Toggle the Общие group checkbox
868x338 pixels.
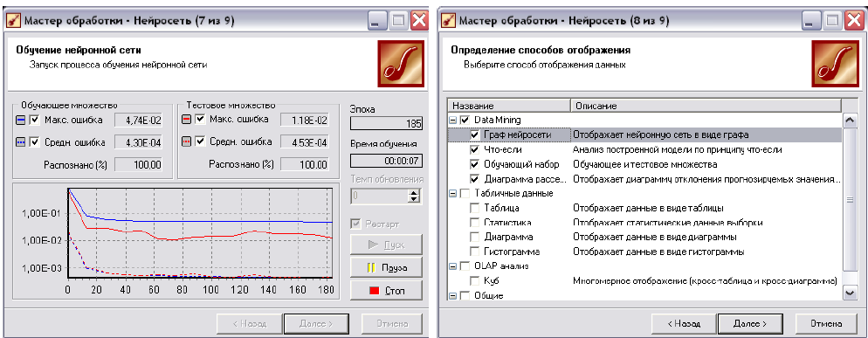pyautogui.click(x=465, y=295)
